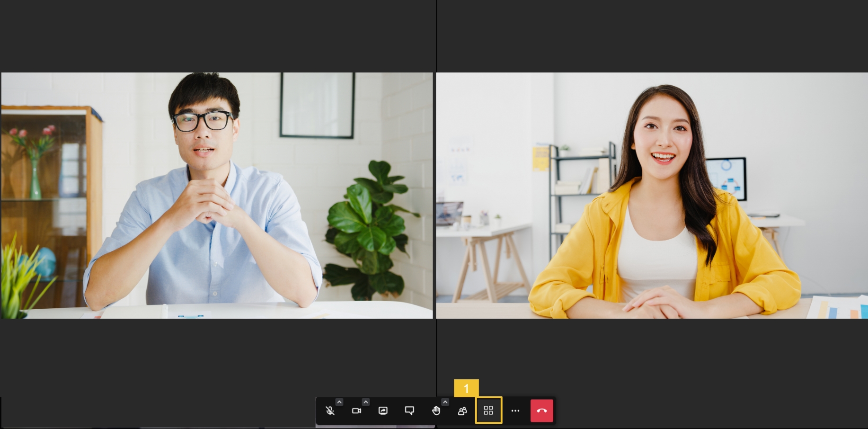Click the gray bar beneath the toolbar

tap(375, 426)
